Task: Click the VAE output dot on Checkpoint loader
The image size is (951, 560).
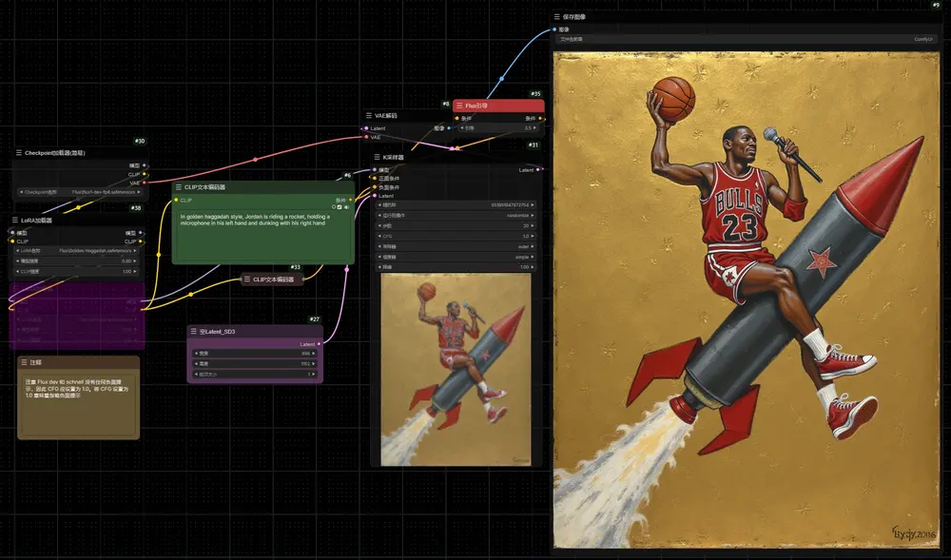Action: [x=145, y=183]
